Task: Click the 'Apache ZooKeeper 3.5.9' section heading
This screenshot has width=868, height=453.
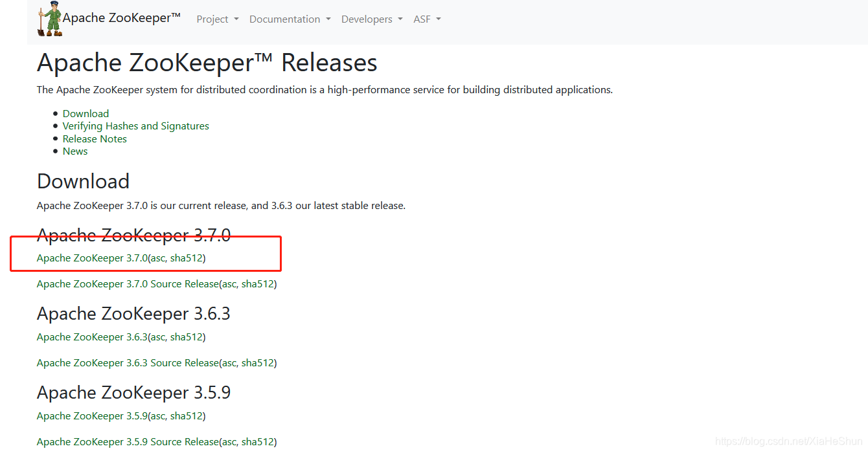Action: pyautogui.click(x=133, y=393)
